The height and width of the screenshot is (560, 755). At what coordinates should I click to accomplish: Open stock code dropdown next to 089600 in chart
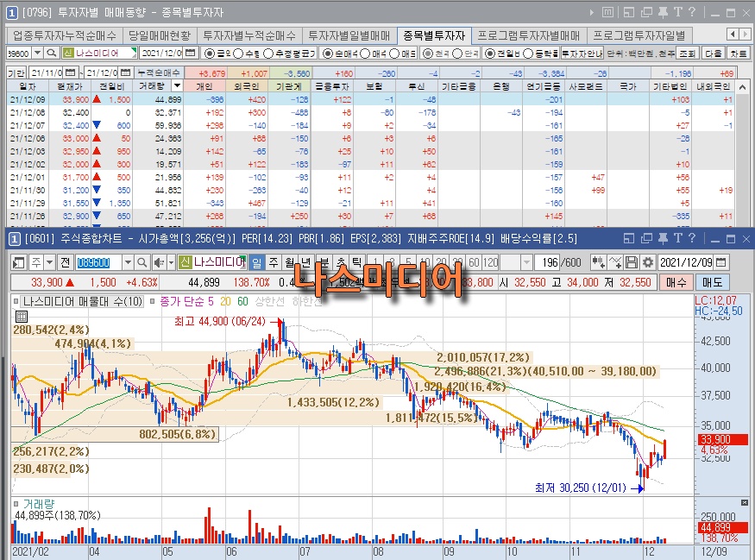pos(128,262)
